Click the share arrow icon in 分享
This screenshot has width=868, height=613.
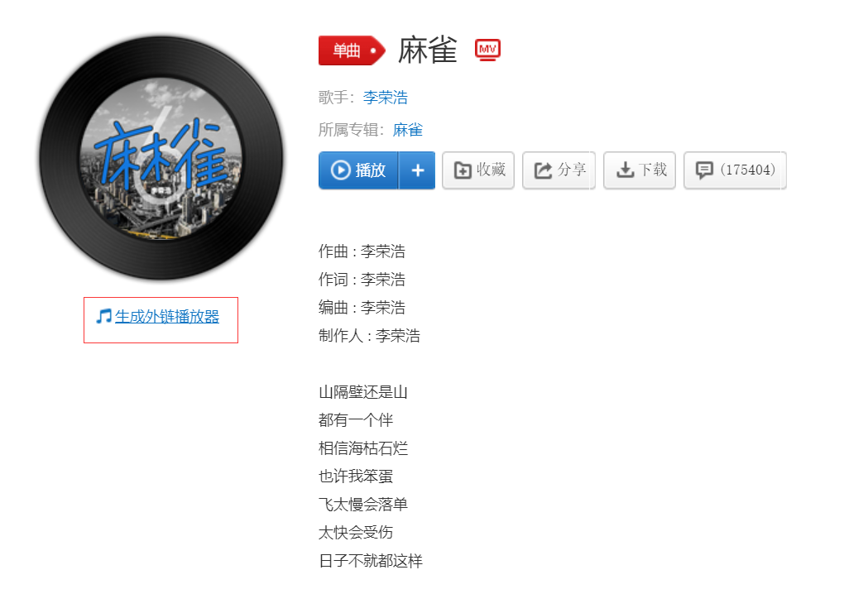(543, 170)
